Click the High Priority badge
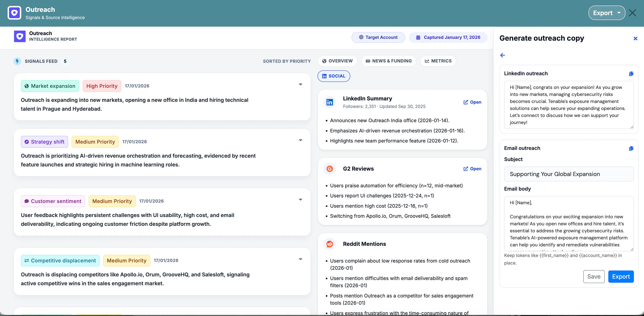Viewport: 644px width, 316px height. coord(102,86)
